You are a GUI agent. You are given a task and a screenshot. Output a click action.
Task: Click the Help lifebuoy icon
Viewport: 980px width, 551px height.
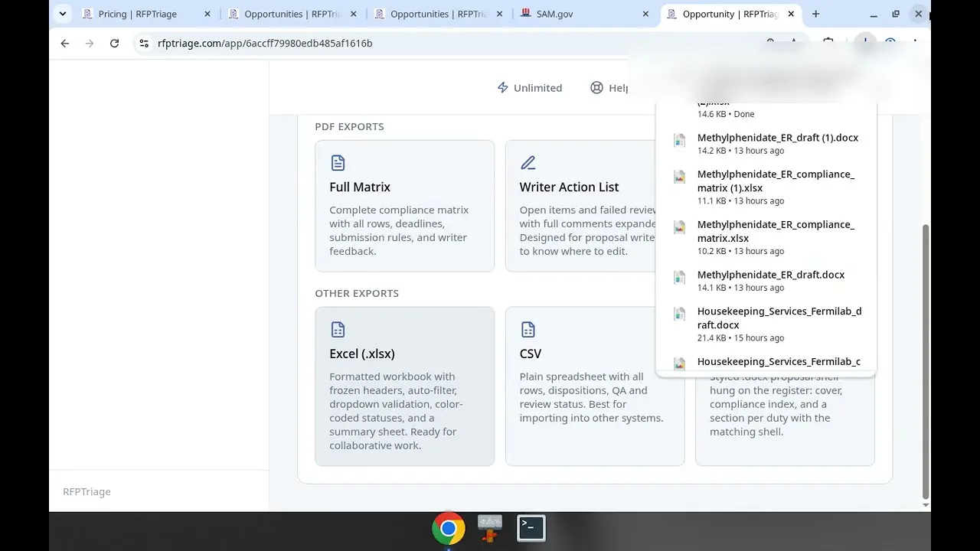(596, 88)
